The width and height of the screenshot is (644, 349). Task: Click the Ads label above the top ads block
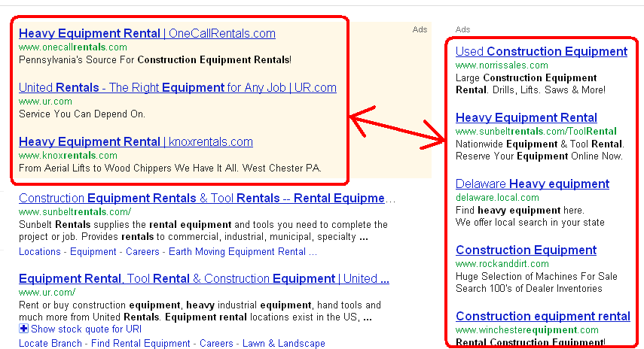pos(420,29)
